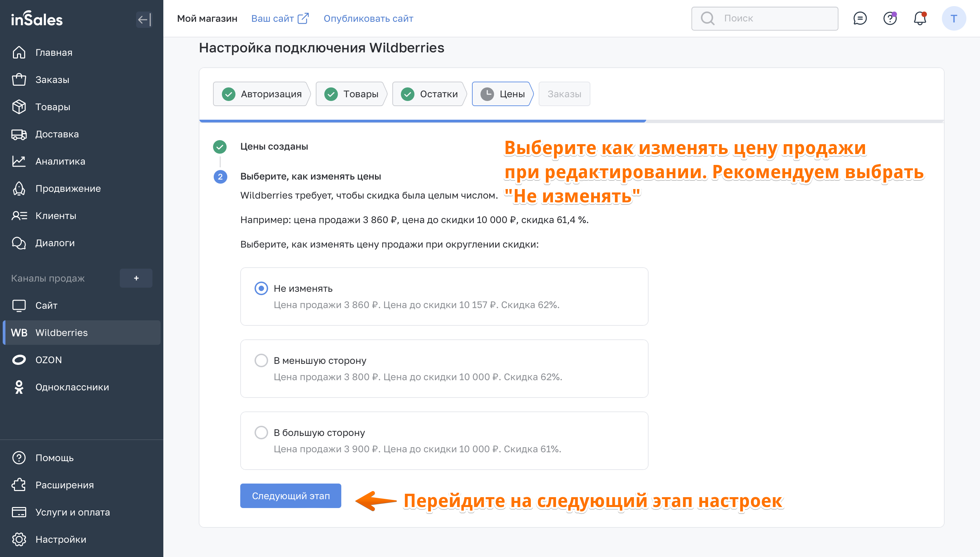Click Опубликовать сайт link

click(x=368, y=18)
